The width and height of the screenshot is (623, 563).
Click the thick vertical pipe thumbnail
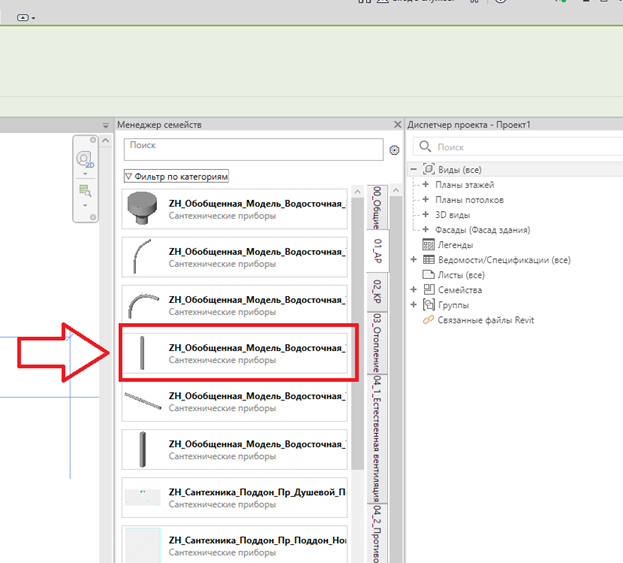[x=143, y=449]
